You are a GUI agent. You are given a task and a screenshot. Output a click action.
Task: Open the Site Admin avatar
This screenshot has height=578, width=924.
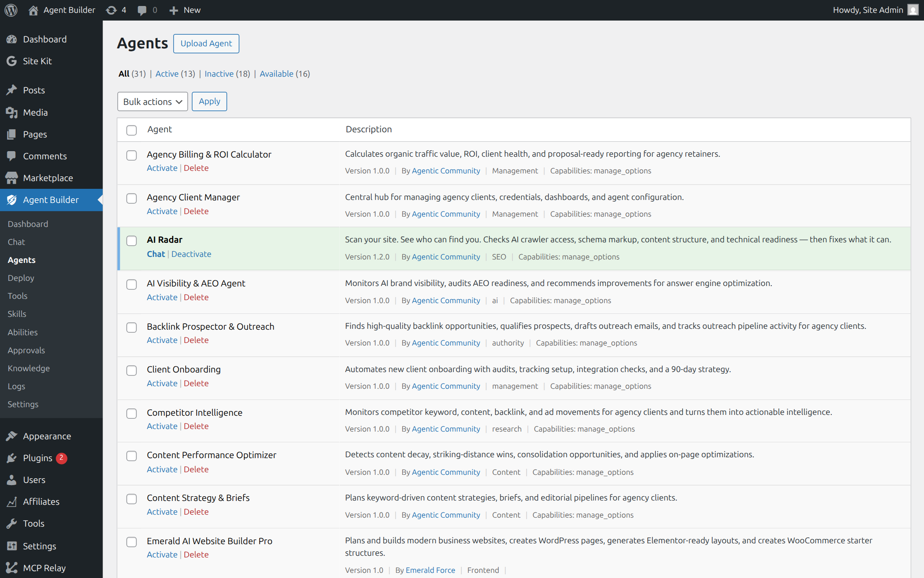pos(913,10)
